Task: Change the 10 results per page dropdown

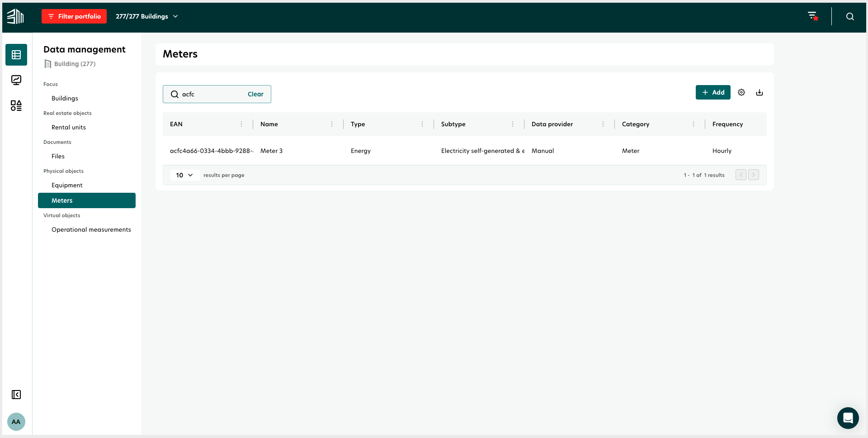Action: 184,175
